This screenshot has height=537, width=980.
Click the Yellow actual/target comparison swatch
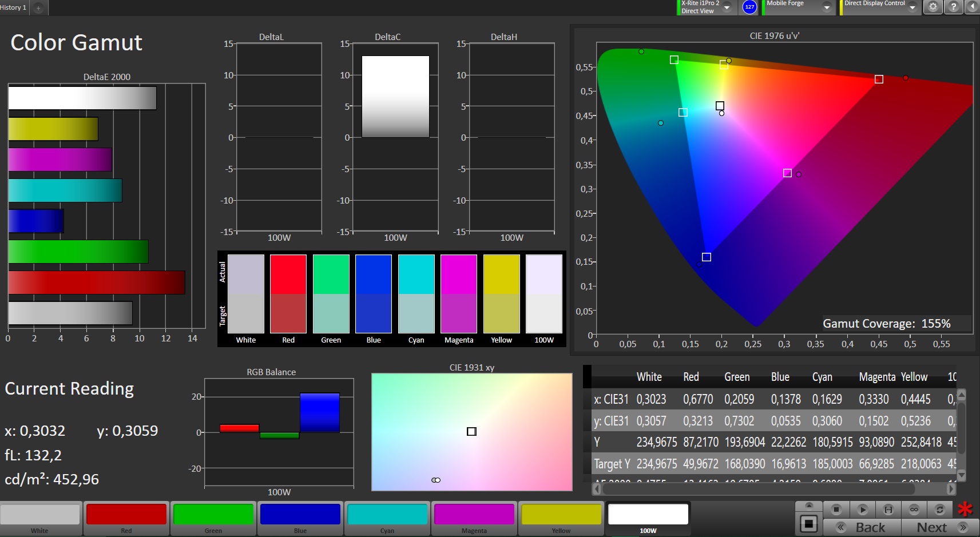coord(502,294)
